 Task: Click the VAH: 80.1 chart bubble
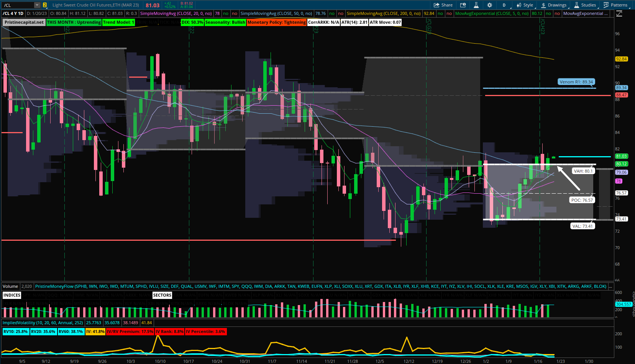(583, 171)
